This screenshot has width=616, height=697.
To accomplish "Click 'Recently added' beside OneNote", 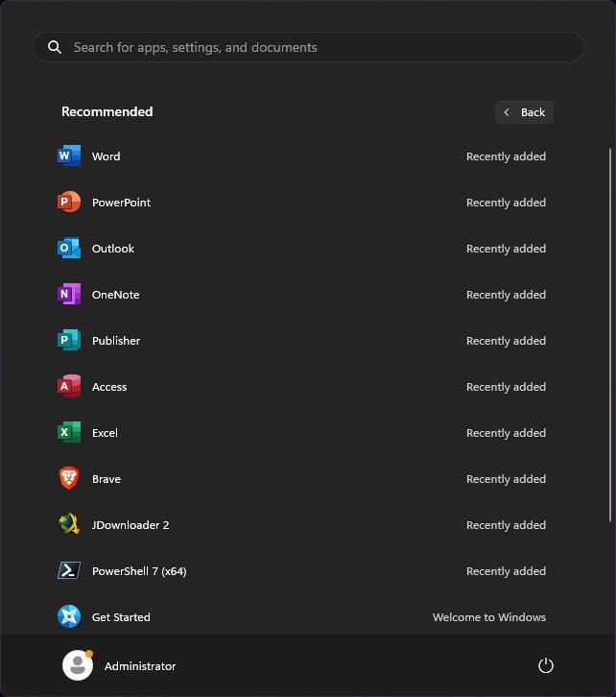I will point(506,295).
